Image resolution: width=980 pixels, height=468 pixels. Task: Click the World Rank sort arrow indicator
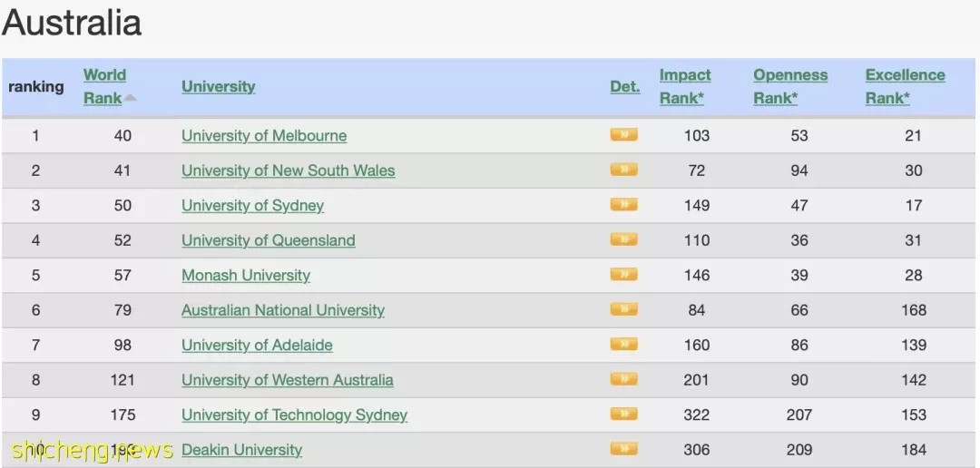(130, 98)
